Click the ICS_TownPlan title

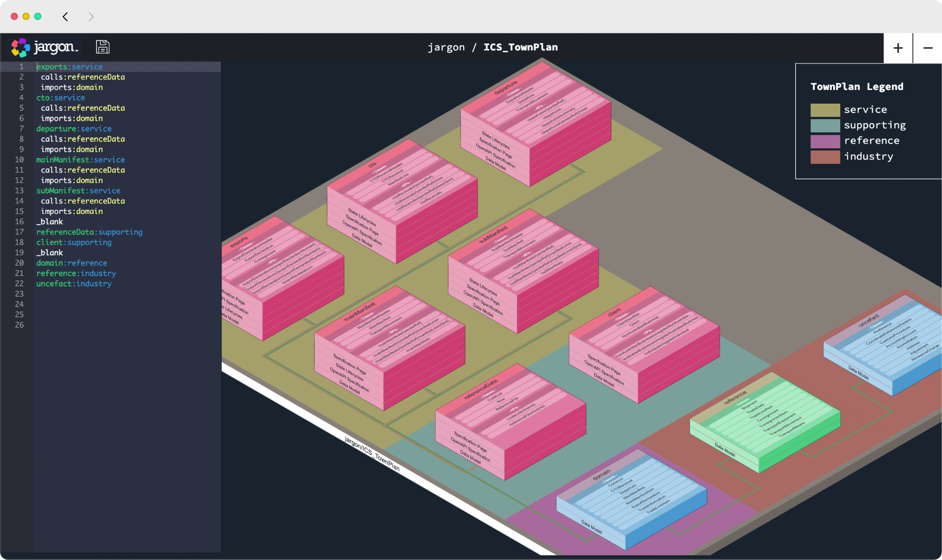click(x=520, y=47)
